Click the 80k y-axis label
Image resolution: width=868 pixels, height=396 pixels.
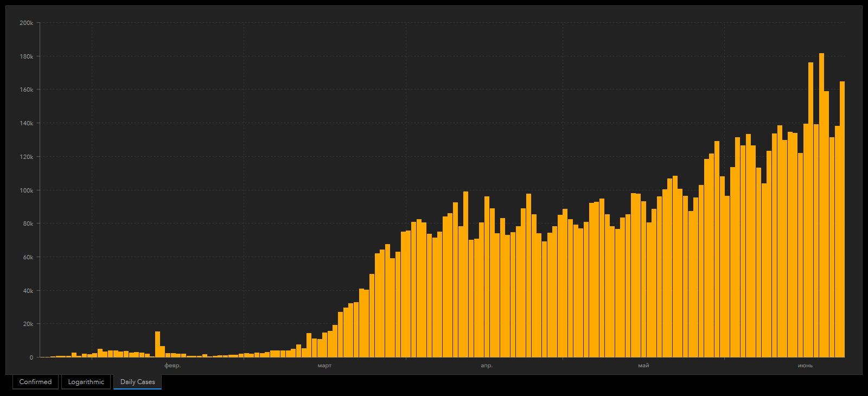tap(28, 223)
